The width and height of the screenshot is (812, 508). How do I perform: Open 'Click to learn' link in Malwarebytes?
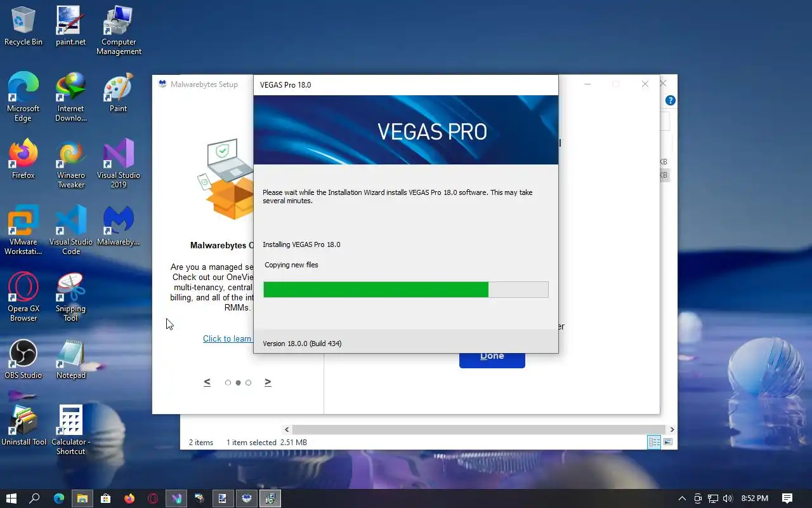click(227, 338)
